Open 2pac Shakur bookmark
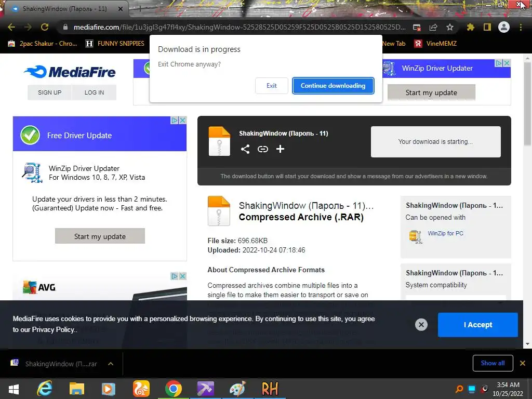This screenshot has height=399, width=532. click(43, 44)
